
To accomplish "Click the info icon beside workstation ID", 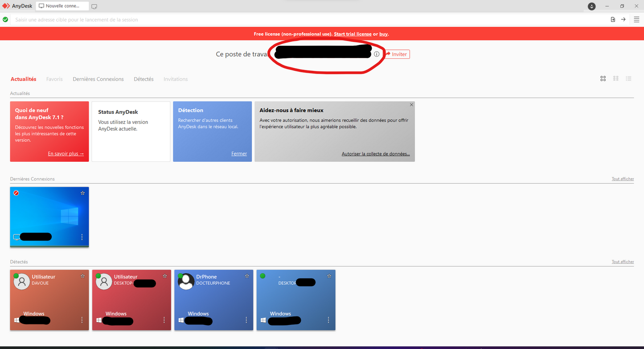I will click(377, 54).
